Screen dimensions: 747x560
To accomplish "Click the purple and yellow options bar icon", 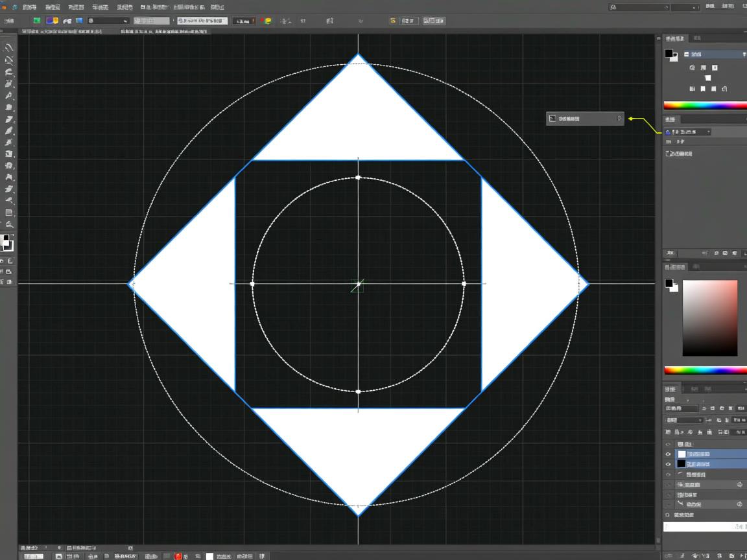I will pyautogui.click(x=52, y=21).
